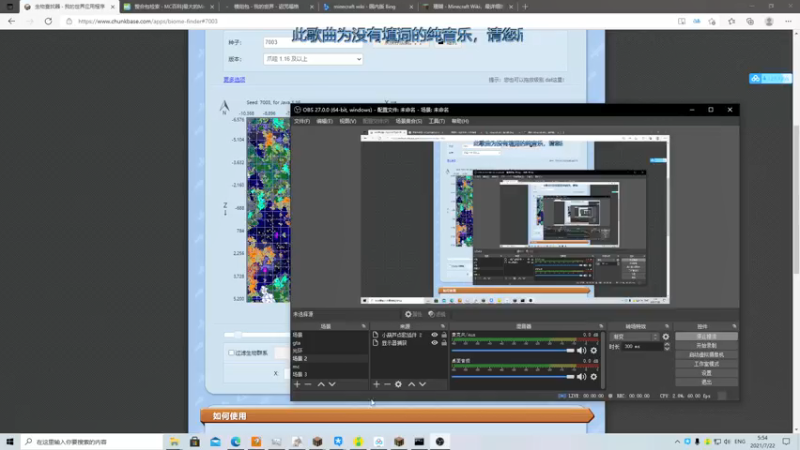Screen dimensions: 800x450
Task: Open desktop audio settings gear in mixer
Action: (x=593, y=377)
